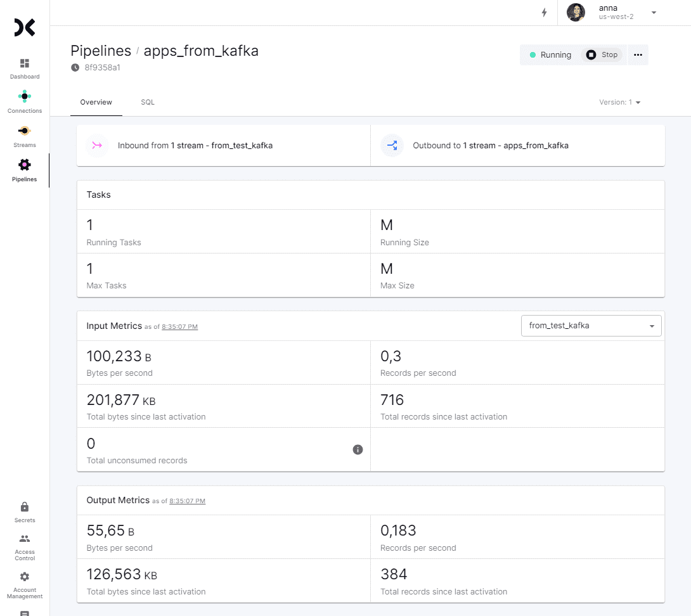
Task: Open the Streams section icon
Action: 25,131
